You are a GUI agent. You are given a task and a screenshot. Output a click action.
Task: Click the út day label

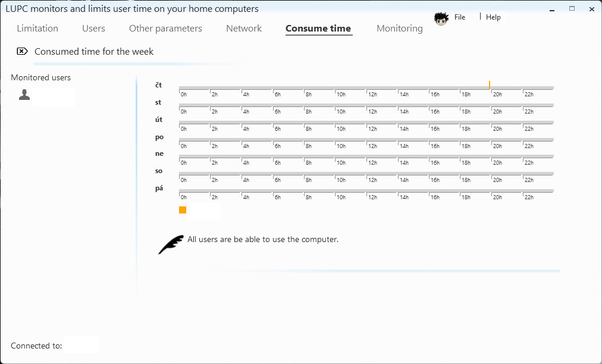pyautogui.click(x=159, y=120)
